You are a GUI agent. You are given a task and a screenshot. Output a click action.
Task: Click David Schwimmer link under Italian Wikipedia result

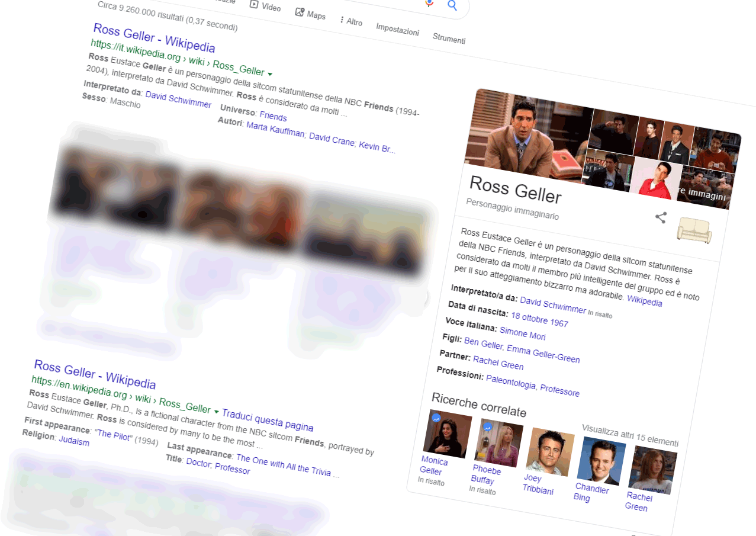tap(178, 100)
